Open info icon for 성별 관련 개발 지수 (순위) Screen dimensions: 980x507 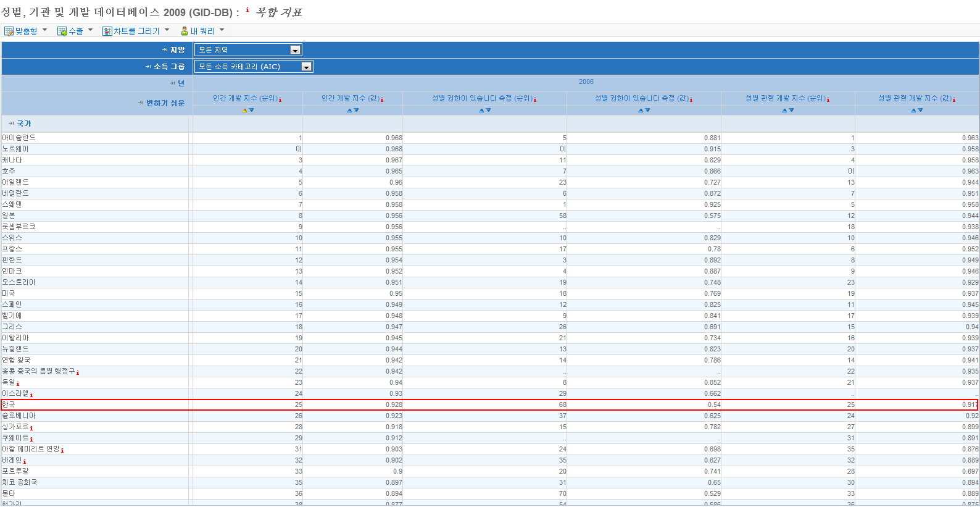[828, 99]
